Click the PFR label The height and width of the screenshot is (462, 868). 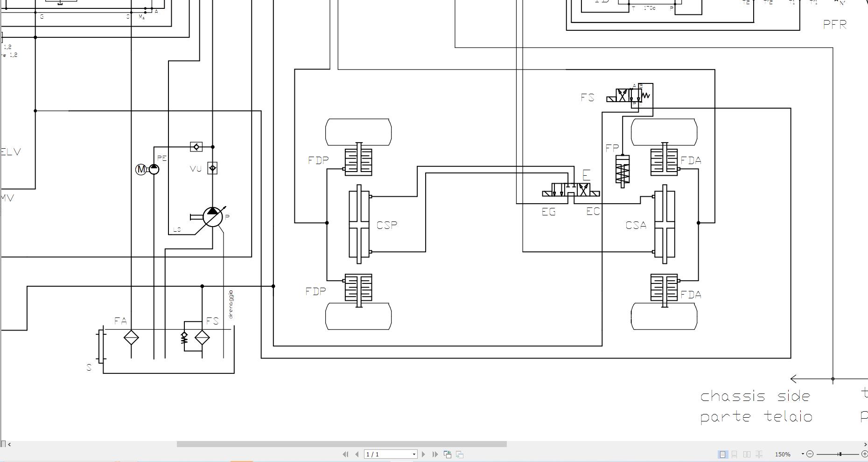835,25
